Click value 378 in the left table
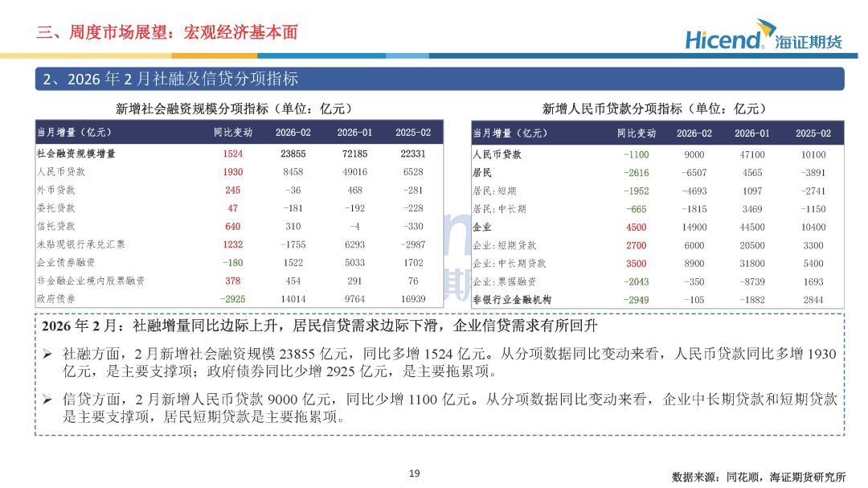868x488 pixels. point(233,281)
